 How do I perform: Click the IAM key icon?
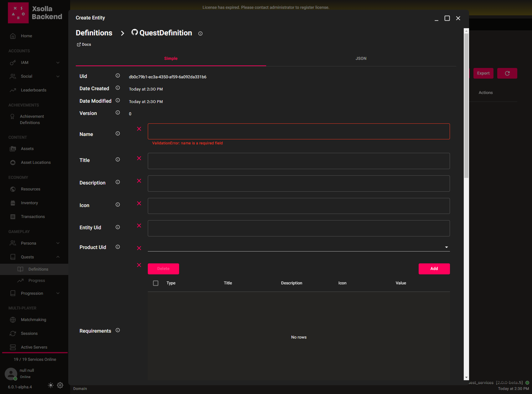[13, 63]
